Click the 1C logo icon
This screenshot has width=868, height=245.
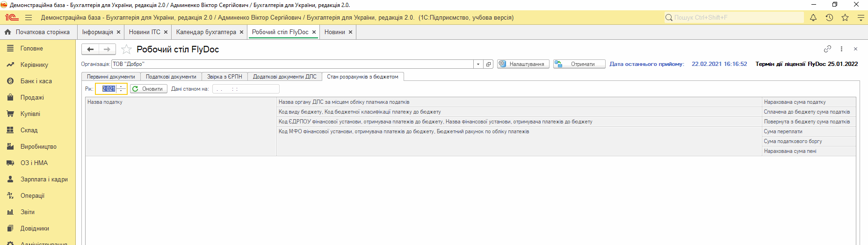(x=12, y=18)
